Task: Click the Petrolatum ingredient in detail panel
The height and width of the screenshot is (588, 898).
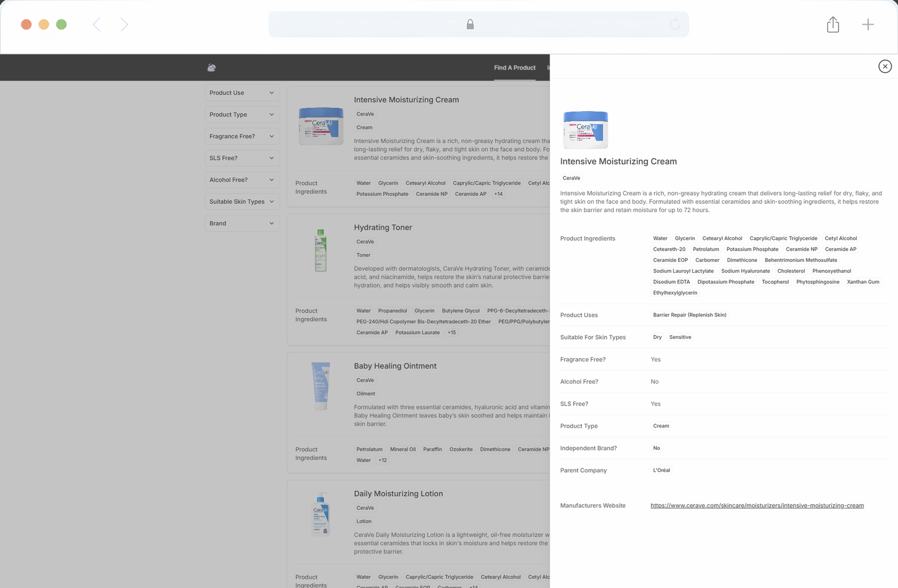Action: (x=706, y=250)
